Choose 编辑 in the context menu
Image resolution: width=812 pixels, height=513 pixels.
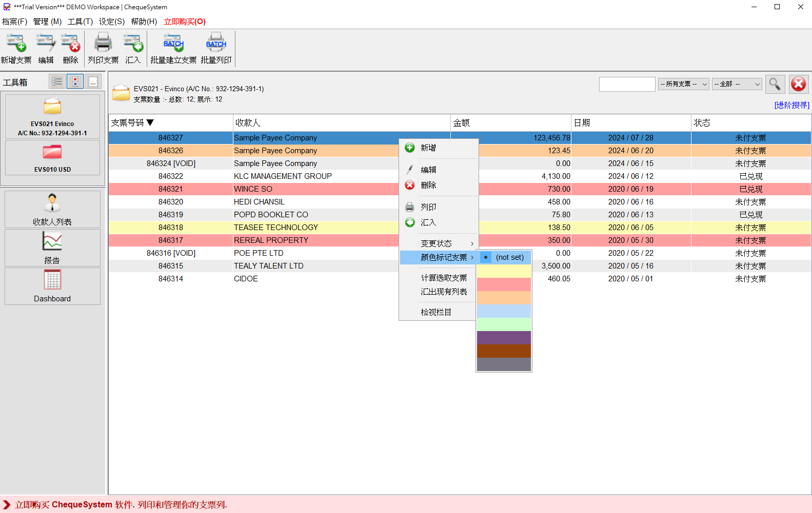click(439, 170)
